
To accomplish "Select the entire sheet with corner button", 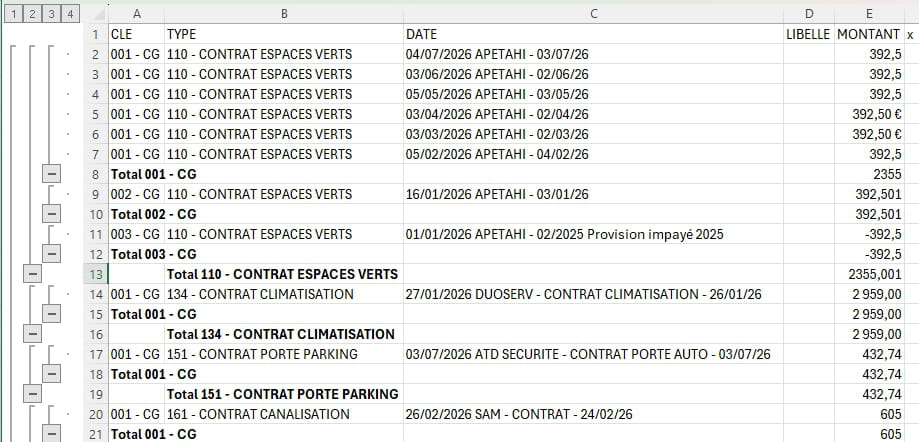I will coord(96,14).
